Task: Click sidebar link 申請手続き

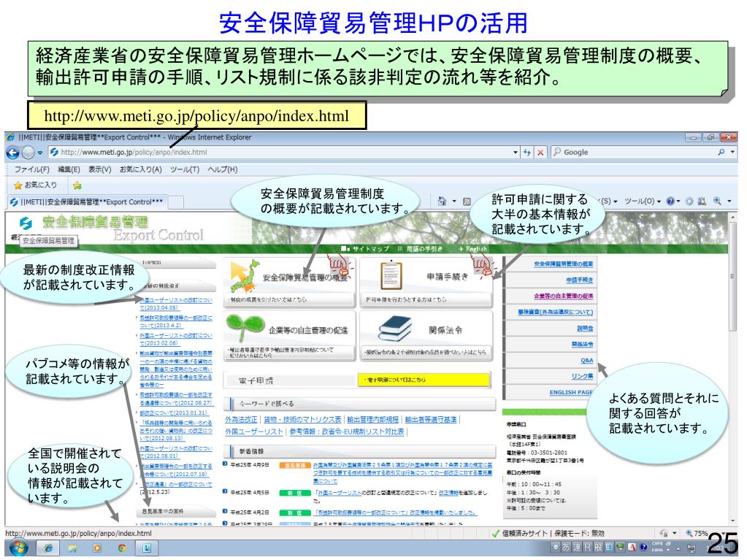Action: point(579,280)
